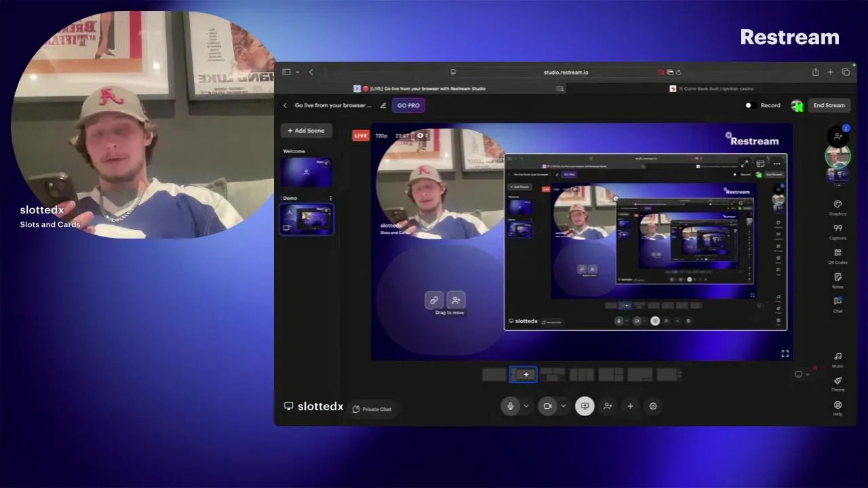Stop screen sharing with highlighted share button
The width and height of the screenshot is (868, 488).
click(585, 406)
